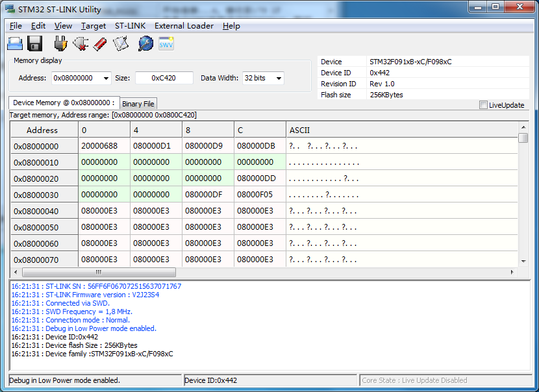Open the SWV viewer icon
This screenshot has width=539, height=392.
[166, 44]
